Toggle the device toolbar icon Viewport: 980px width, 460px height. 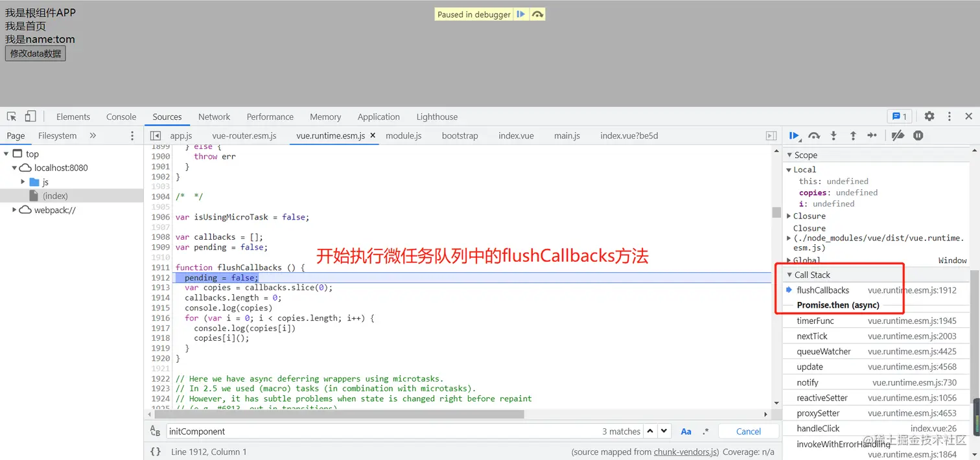point(30,117)
